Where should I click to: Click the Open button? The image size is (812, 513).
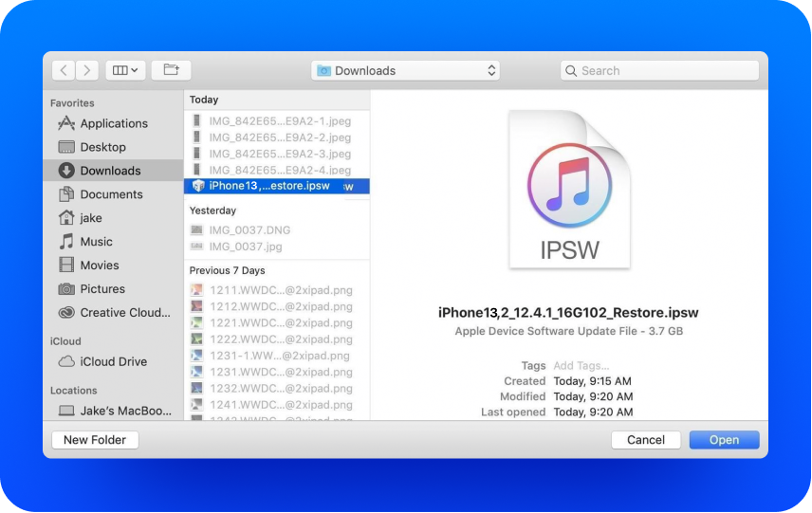click(724, 439)
